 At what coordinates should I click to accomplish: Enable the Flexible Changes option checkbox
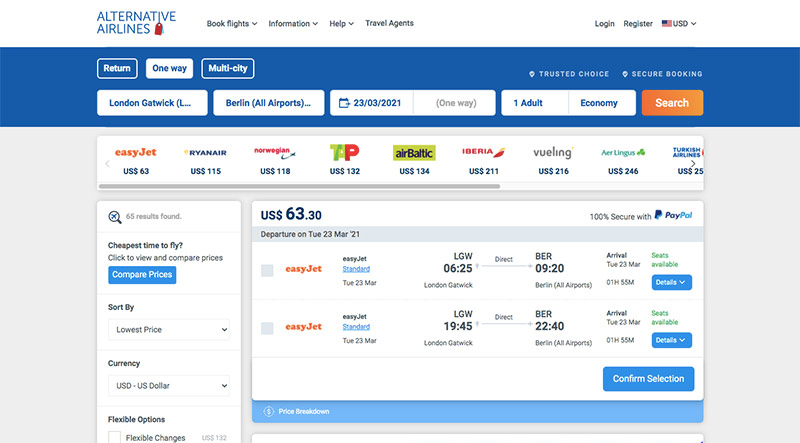click(114, 437)
